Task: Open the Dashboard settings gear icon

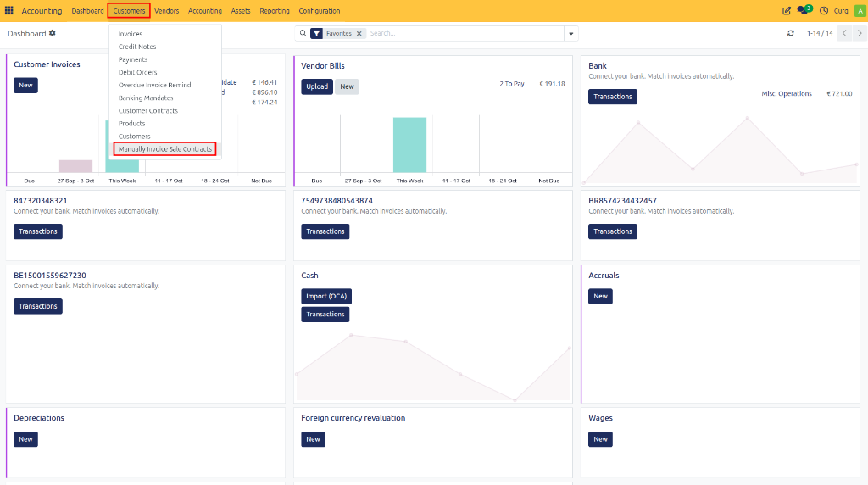Action: click(x=53, y=33)
